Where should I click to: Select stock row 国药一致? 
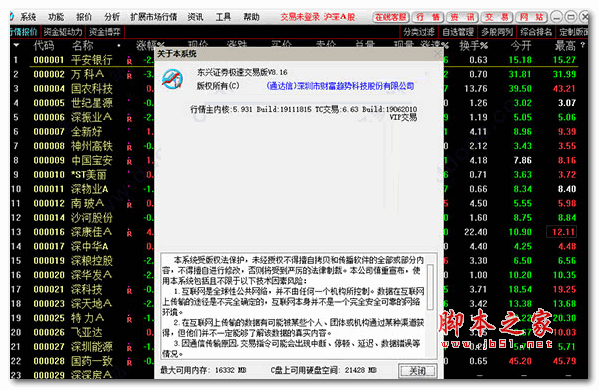pos(92,361)
